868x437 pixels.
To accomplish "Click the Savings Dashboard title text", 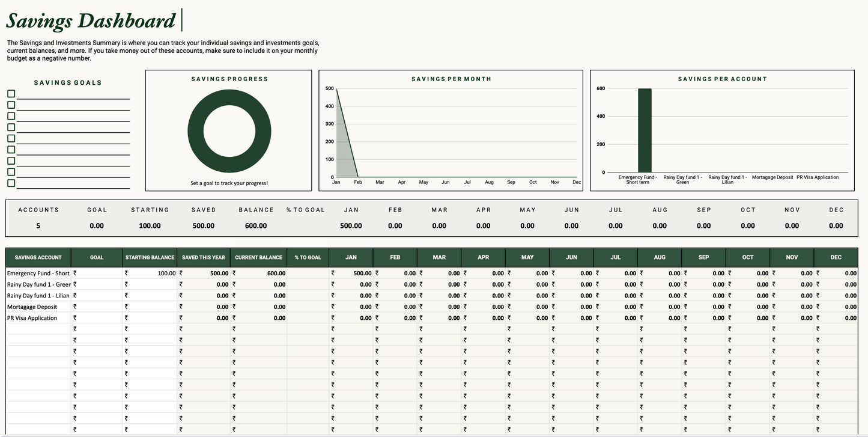I will (91, 21).
